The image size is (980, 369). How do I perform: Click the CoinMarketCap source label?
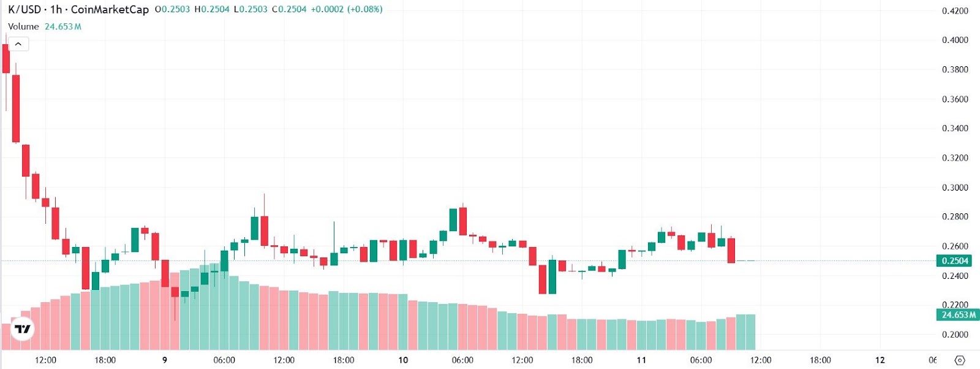coord(110,9)
